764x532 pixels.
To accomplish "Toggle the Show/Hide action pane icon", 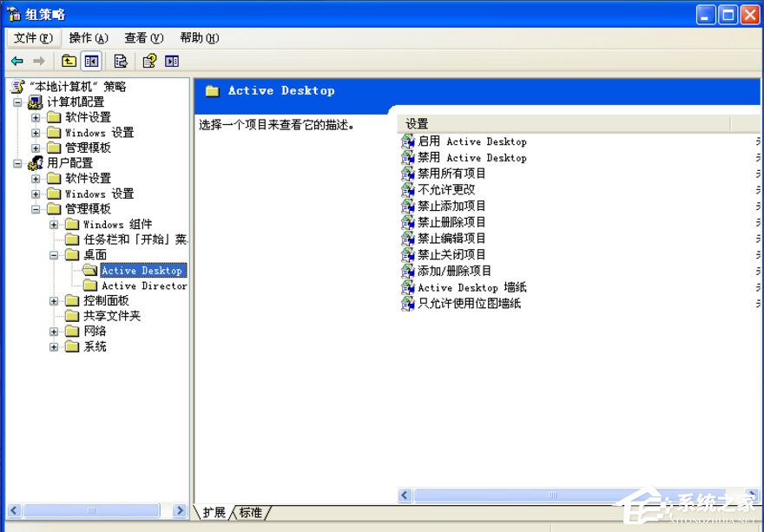I will pos(171,61).
